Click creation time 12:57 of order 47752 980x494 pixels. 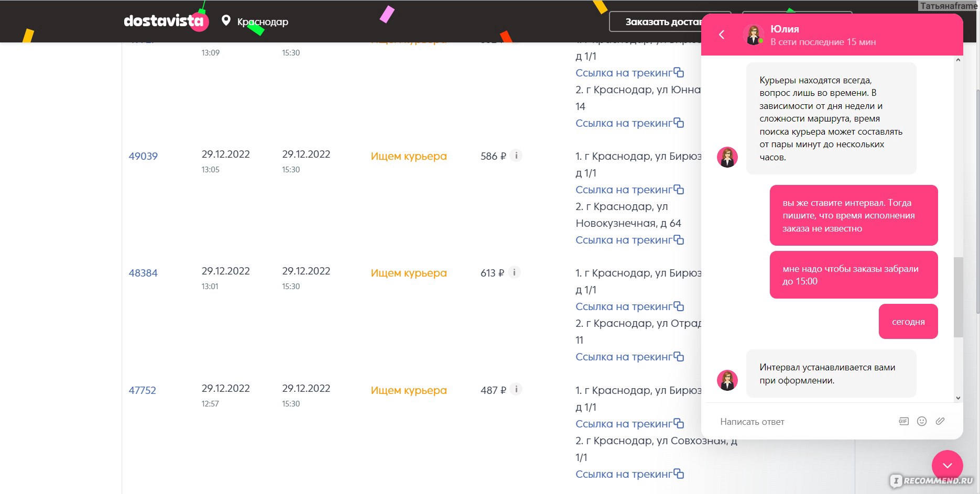[x=210, y=404]
